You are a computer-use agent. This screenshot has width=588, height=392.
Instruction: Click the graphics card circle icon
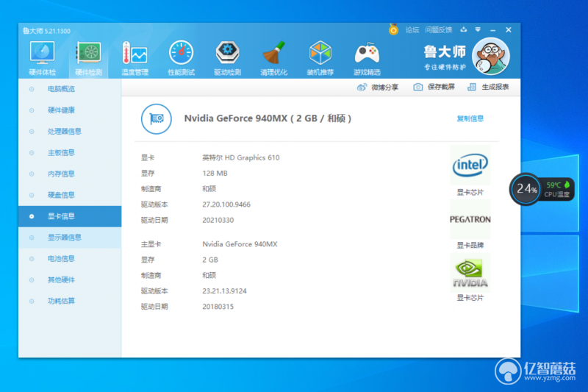(x=157, y=119)
